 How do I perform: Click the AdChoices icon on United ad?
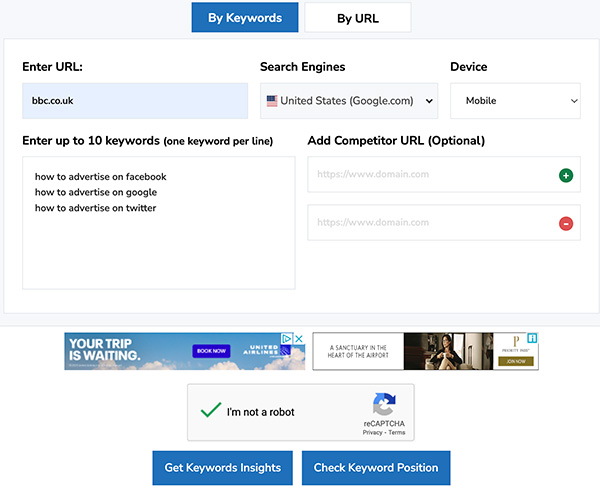coord(287,339)
